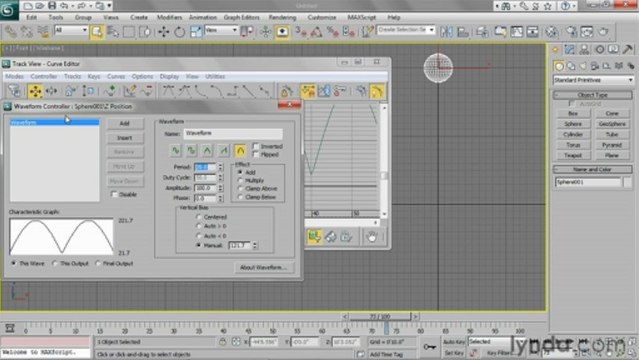
Task: Open the Graph Editors menu
Action: pos(241,17)
